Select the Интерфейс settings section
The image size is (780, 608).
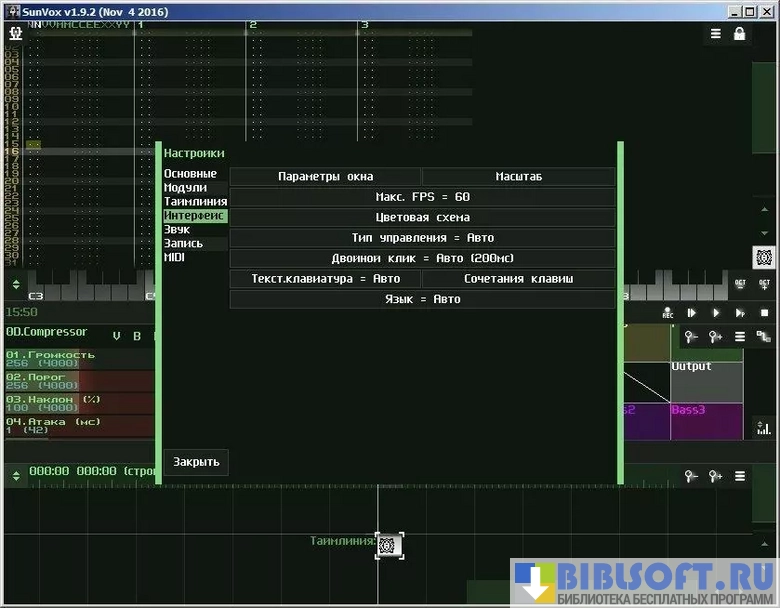195,215
